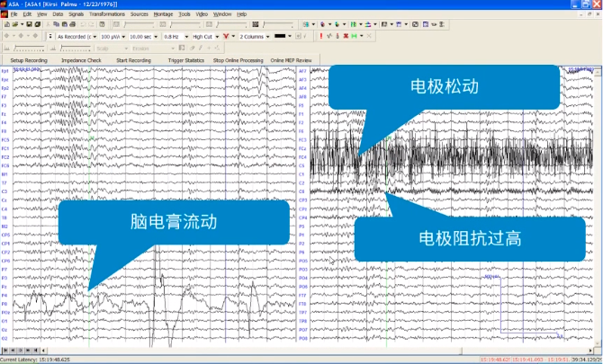This screenshot has height=364, width=603.
Task: Open the Signals menu
Action: tap(76, 14)
